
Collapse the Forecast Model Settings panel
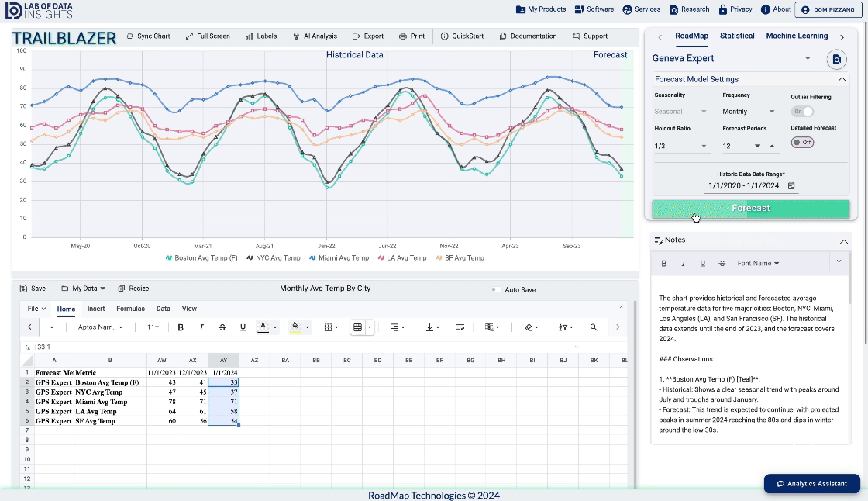click(x=842, y=79)
